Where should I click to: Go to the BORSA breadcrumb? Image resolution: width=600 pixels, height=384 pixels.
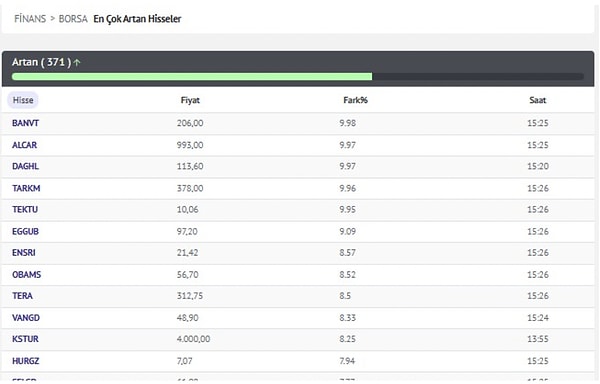pyautogui.click(x=73, y=19)
